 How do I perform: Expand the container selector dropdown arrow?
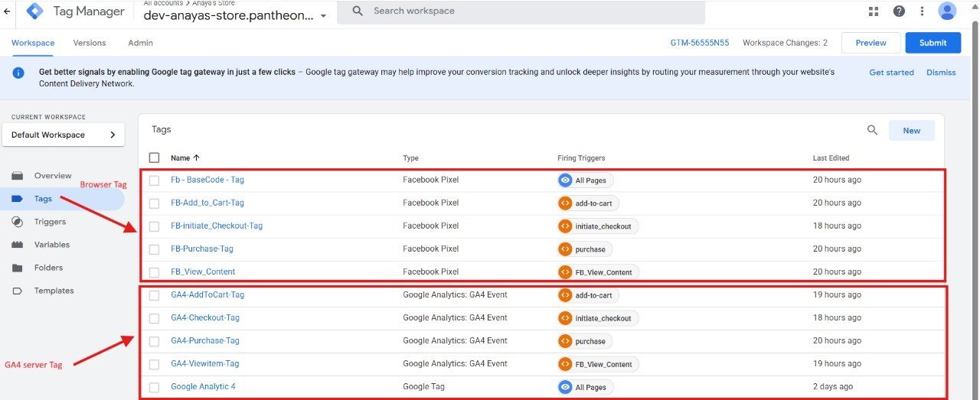[323, 16]
